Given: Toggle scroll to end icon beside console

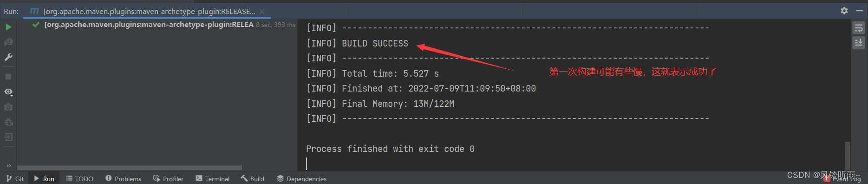Looking at the screenshot, I should (x=859, y=43).
